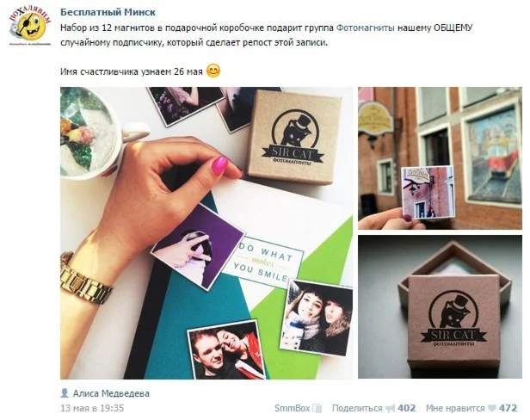The image size is (530, 420).
Task: View the likes count 472
Action: click(508, 408)
